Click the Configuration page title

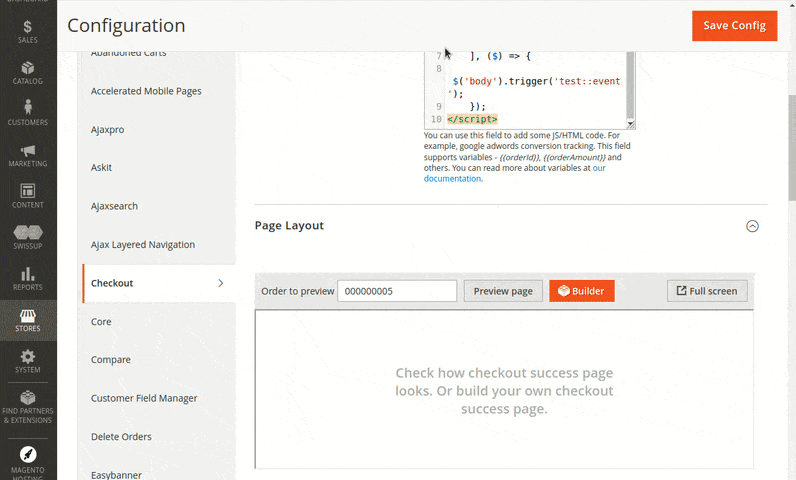tap(126, 25)
